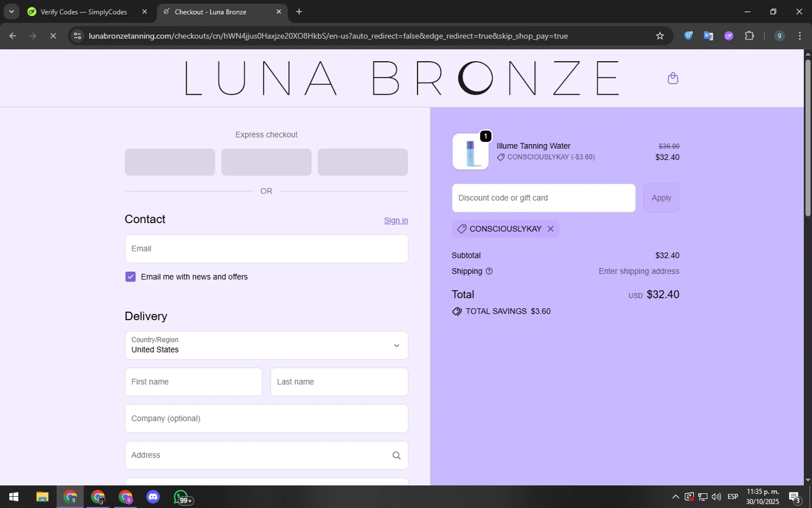Focus the Last name field
Viewport: 812px width, 508px height.
click(x=339, y=382)
